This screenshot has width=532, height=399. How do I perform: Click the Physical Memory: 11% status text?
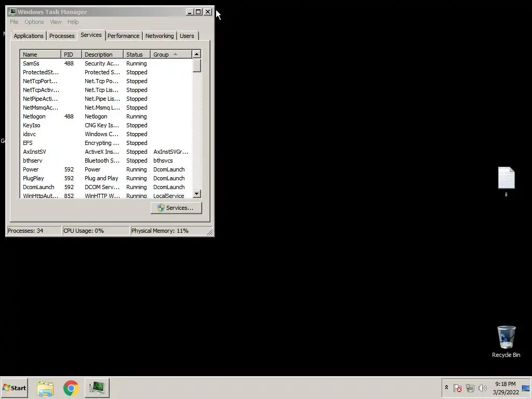click(160, 231)
